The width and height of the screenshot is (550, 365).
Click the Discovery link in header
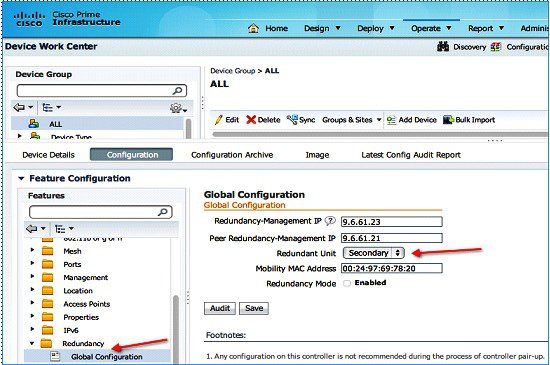(469, 47)
